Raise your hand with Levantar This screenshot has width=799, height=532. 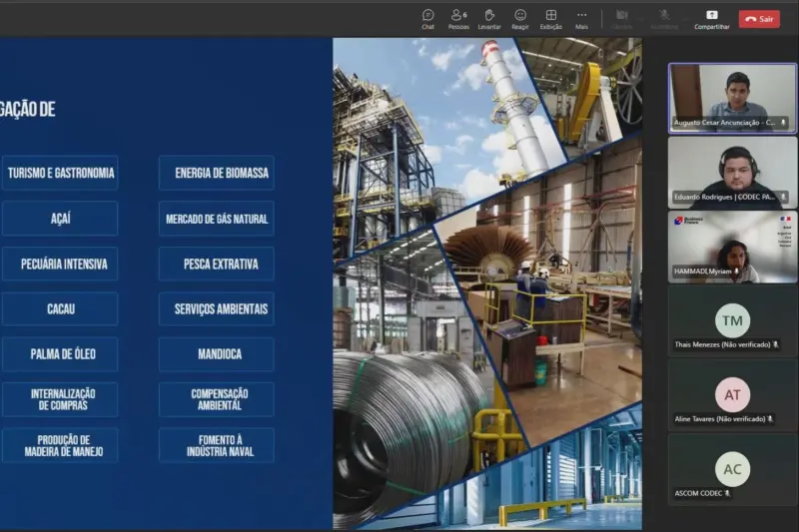(x=489, y=18)
